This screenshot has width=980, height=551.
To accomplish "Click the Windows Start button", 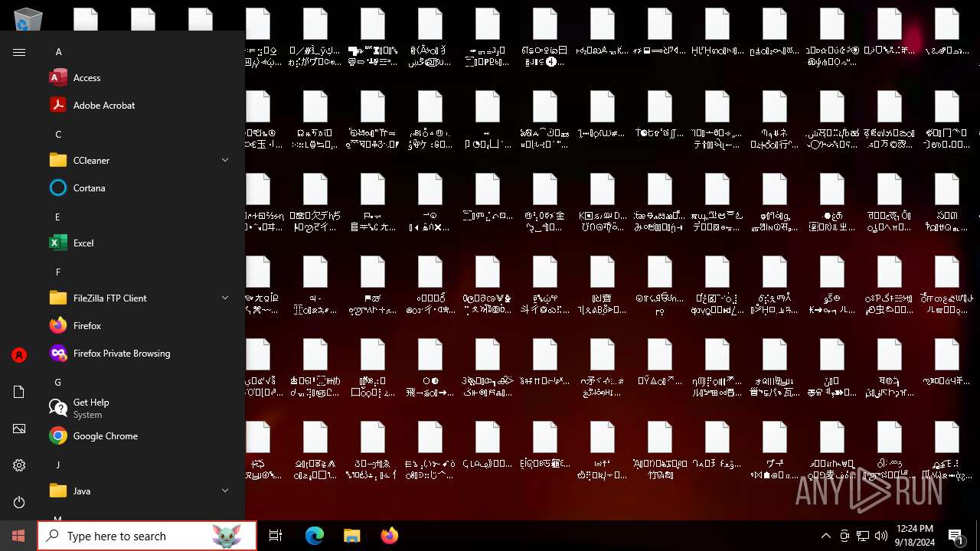I will [18, 536].
